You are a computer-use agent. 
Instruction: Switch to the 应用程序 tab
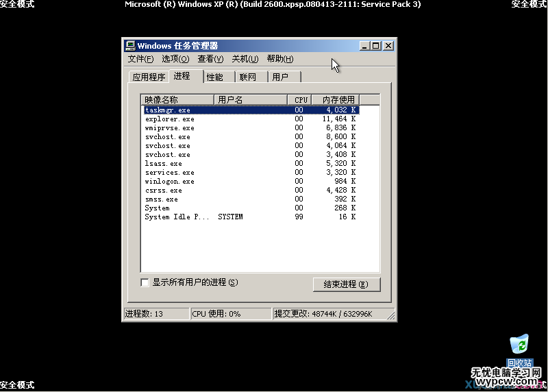tap(149, 77)
